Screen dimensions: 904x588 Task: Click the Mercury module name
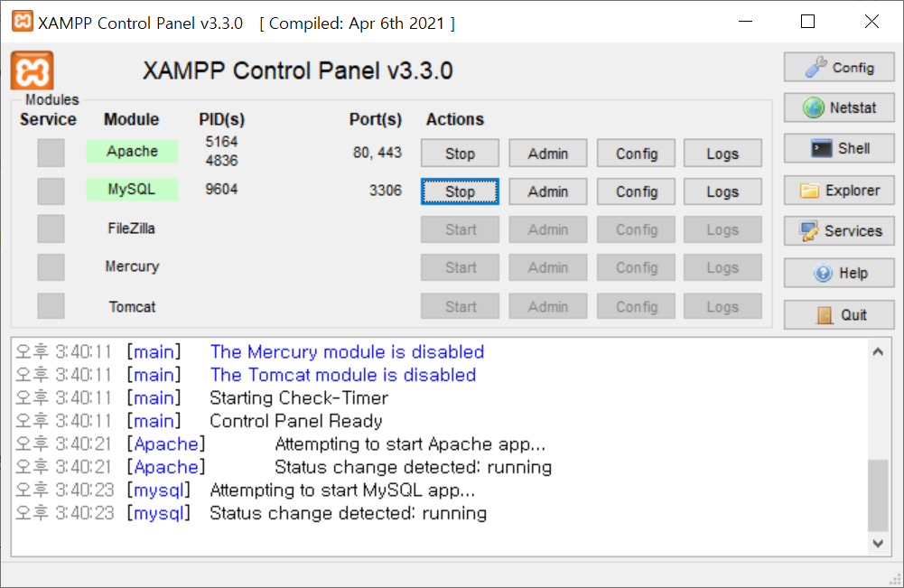coord(132,266)
